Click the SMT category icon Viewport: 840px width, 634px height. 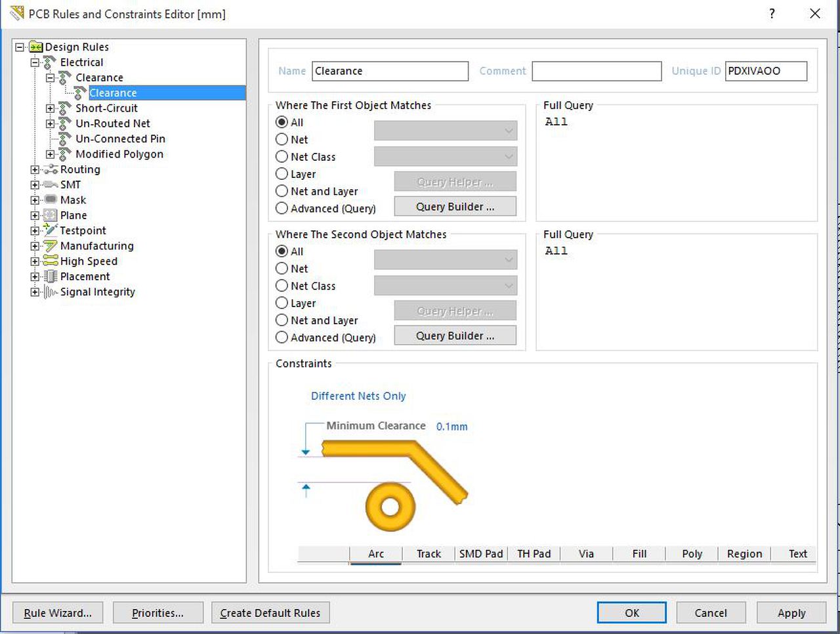click(x=51, y=184)
